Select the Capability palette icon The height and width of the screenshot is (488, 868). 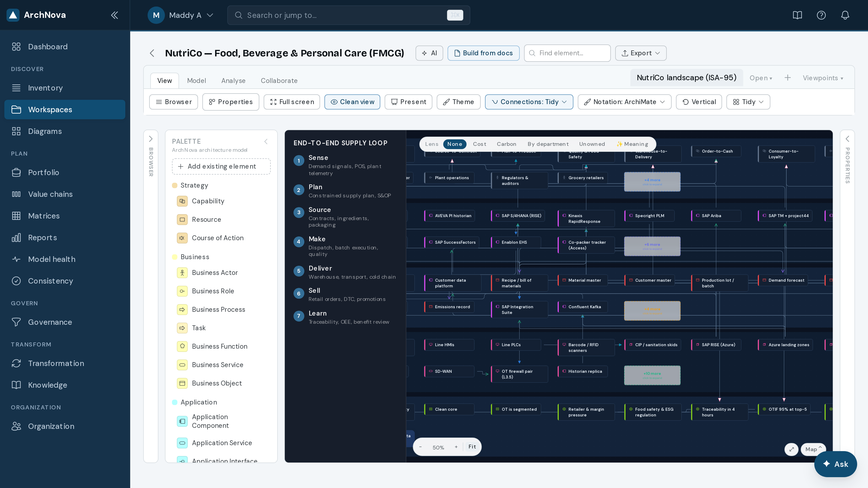point(182,201)
